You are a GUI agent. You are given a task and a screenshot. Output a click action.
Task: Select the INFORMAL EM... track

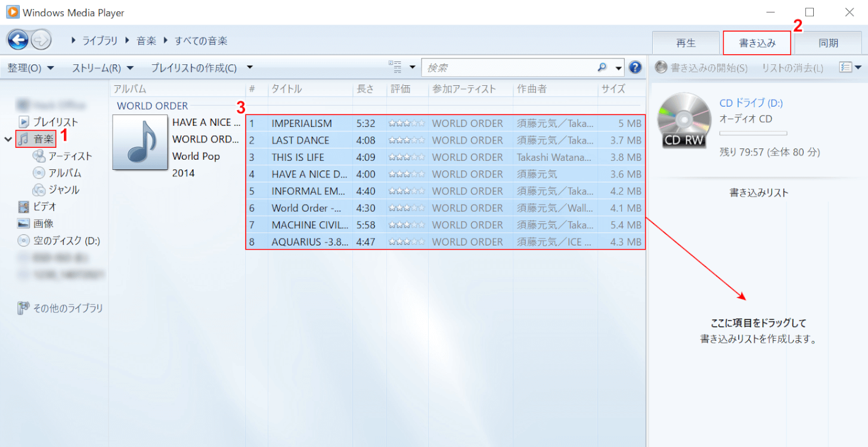(x=445, y=191)
